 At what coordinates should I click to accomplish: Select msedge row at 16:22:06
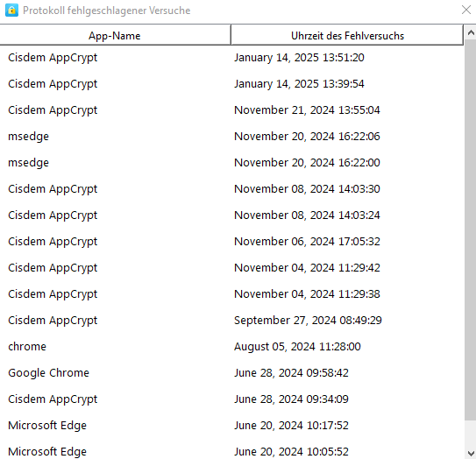pos(231,137)
